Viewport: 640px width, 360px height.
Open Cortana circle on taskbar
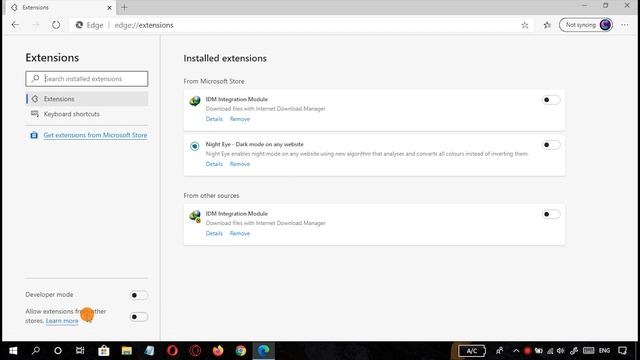pos(58,351)
